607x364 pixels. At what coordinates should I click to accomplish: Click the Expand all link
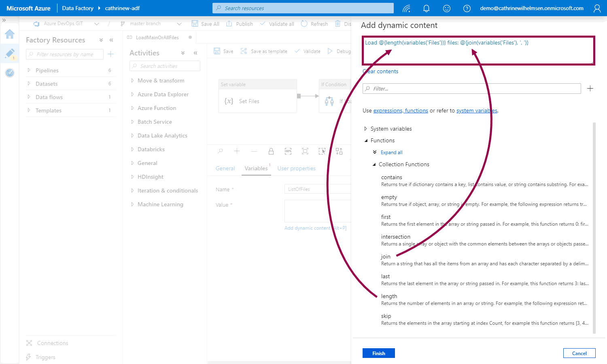tap(391, 152)
